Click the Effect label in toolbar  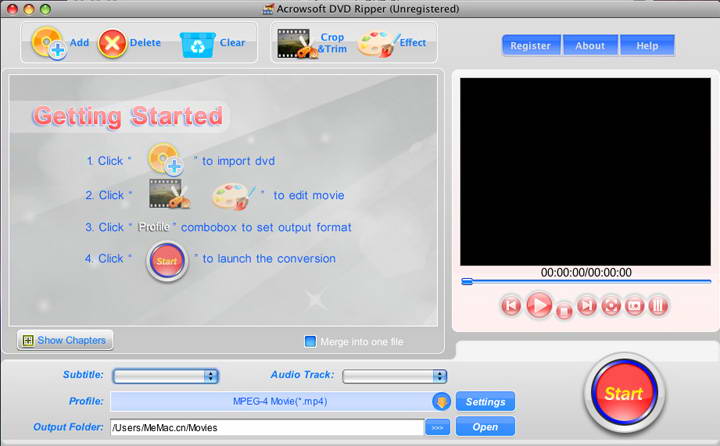click(x=413, y=43)
